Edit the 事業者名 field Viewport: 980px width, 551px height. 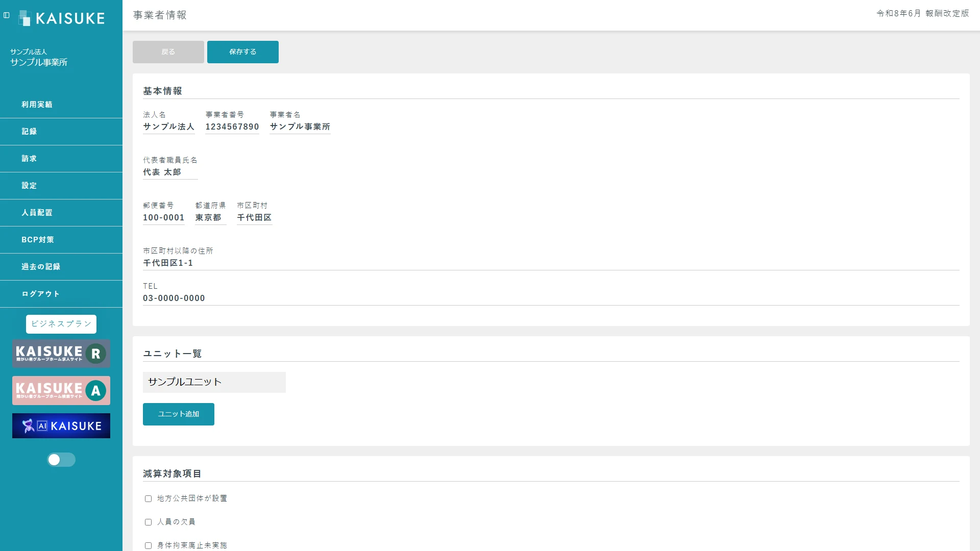(x=300, y=127)
